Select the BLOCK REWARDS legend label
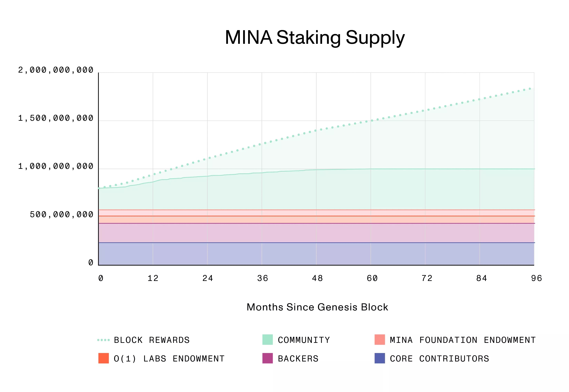The height and width of the screenshot is (392, 569). coord(152,340)
